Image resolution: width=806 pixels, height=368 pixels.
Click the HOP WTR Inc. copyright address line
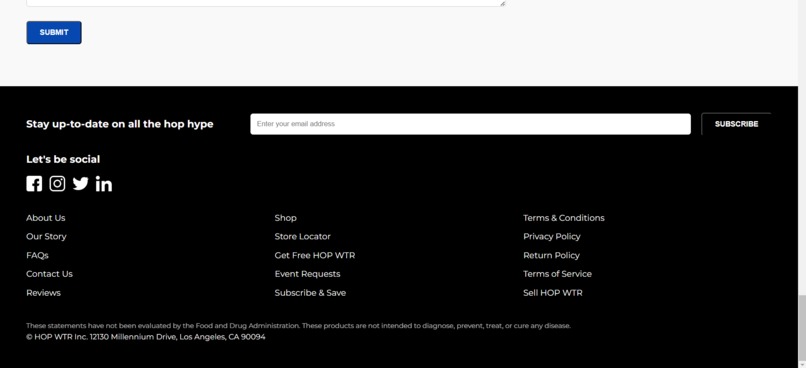tap(146, 337)
